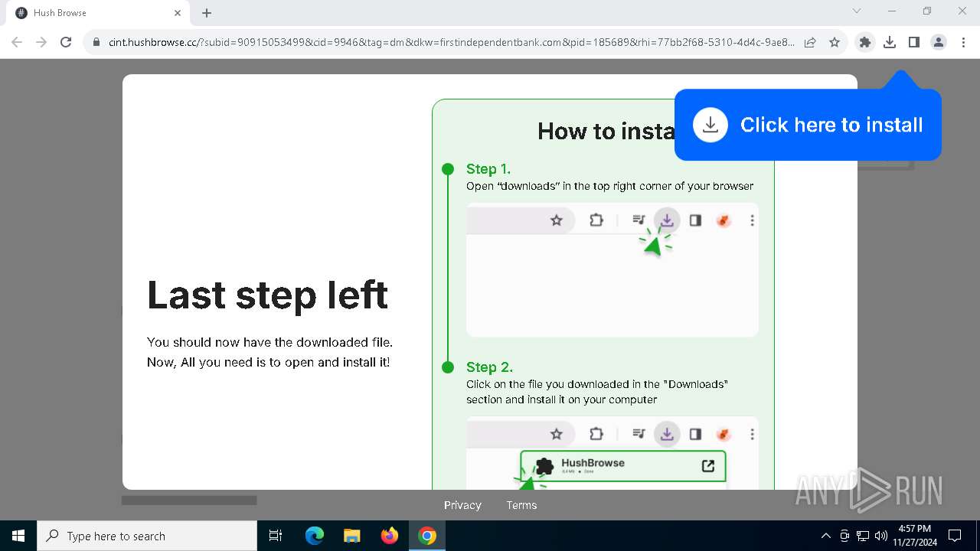
Task: Launch Firefox from the taskbar
Action: [x=390, y=536]
